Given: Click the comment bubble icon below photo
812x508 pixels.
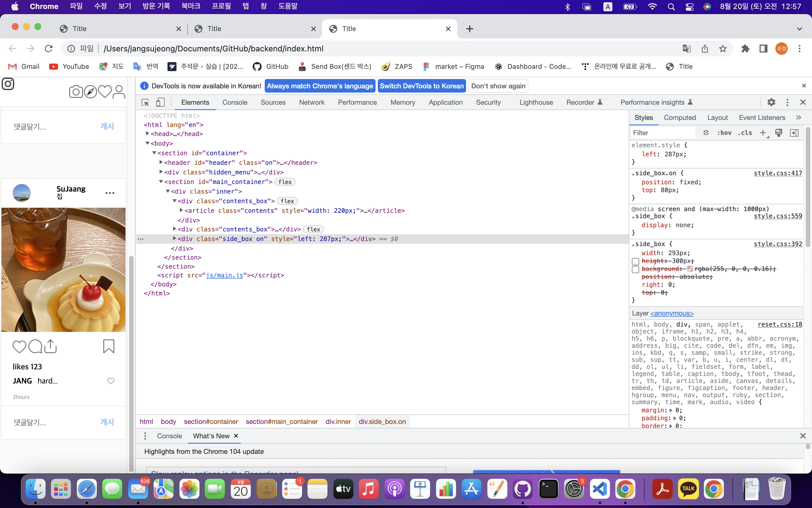Looking at the screenshot, I should 35,346.
